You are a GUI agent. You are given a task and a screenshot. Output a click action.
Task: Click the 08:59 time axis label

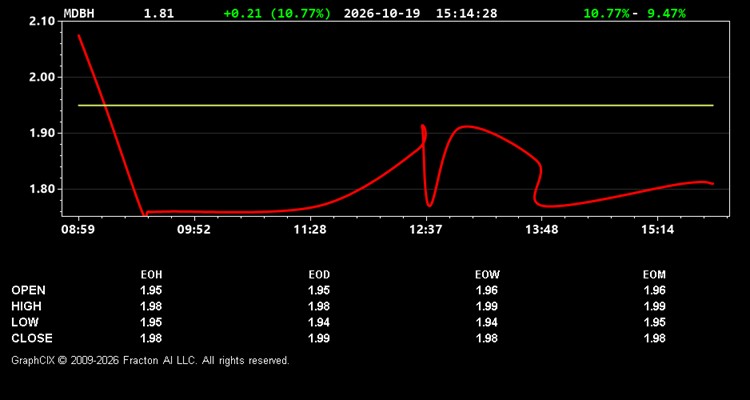pyautogui.click(x=78, y=229)
